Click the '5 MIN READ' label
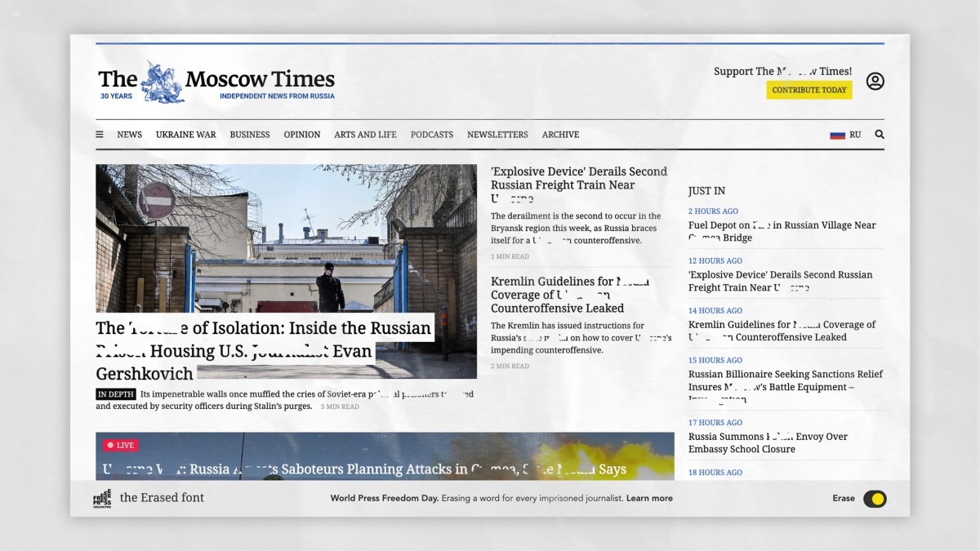This screenshot has height=551, width=980. 340,407
